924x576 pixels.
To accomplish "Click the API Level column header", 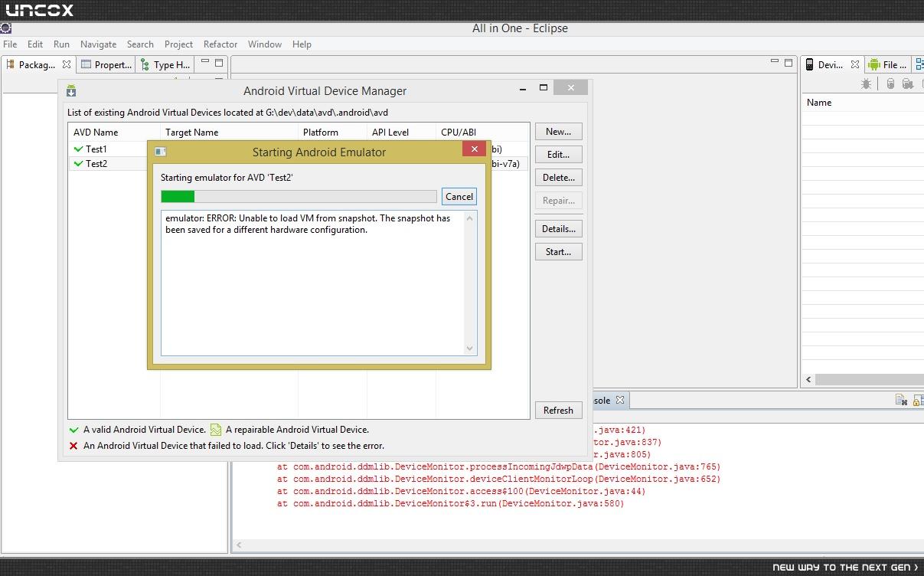I will click(401, 132).
